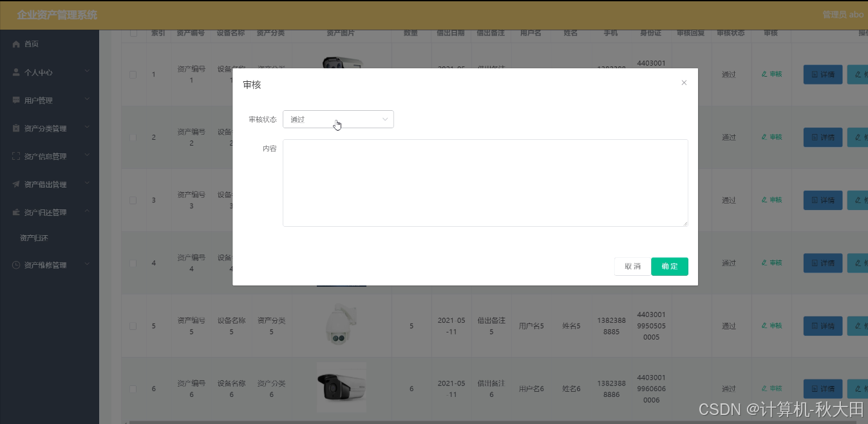This screenshot has height=424, width=868.
Task: Click chevron next to 个人中心
Action: [87, 72]
